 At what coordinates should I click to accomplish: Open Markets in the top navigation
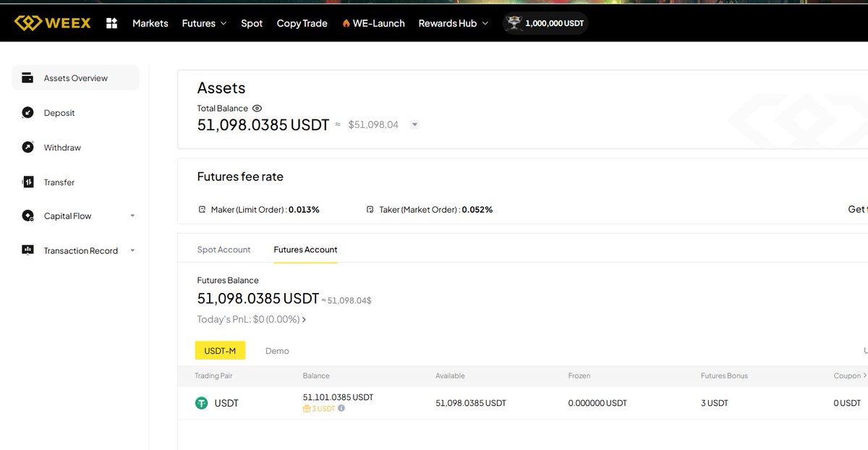[150, 23]
